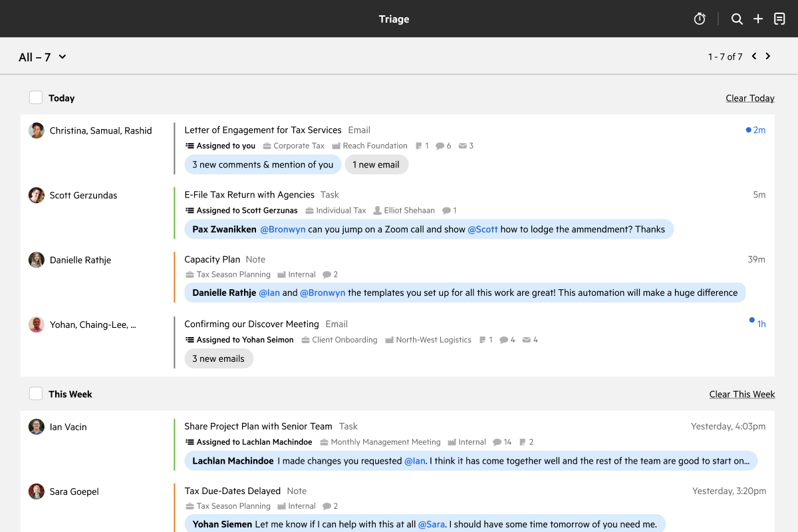798x532 pixels.
Task: Click "3 new comments & mention of you" pill
Action: 263,165
